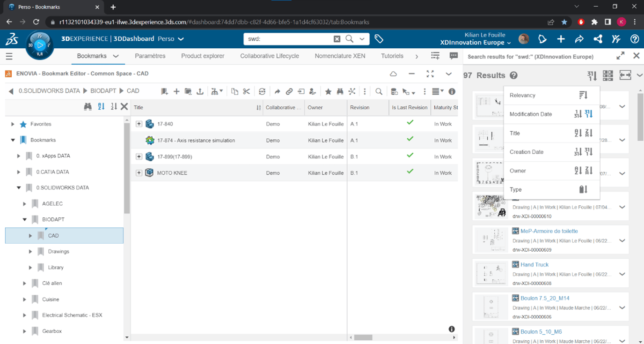Select the cut icon in the bookmark toolbar
644x344 pixels.
click(247, 91)
